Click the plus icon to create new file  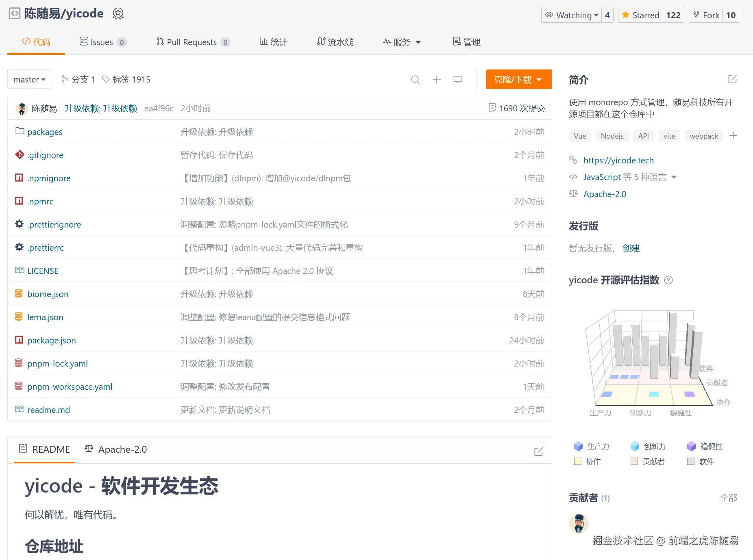pos(436,79)
